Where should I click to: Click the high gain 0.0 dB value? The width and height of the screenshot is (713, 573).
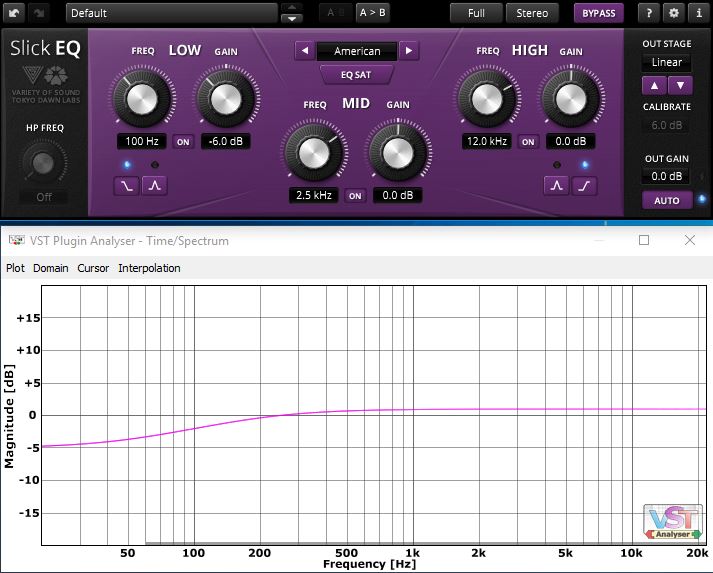pyautogui.click(x=571, y=141)
